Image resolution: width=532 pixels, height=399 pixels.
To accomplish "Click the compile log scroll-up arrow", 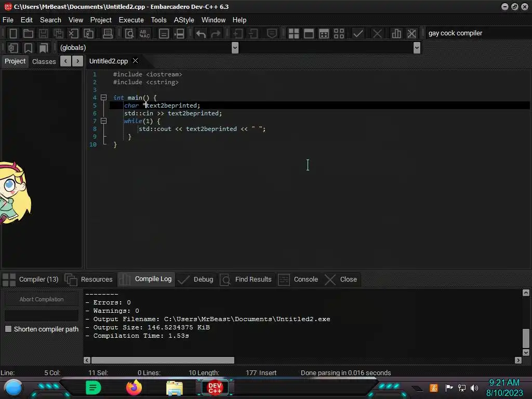I will pos(526,293).
